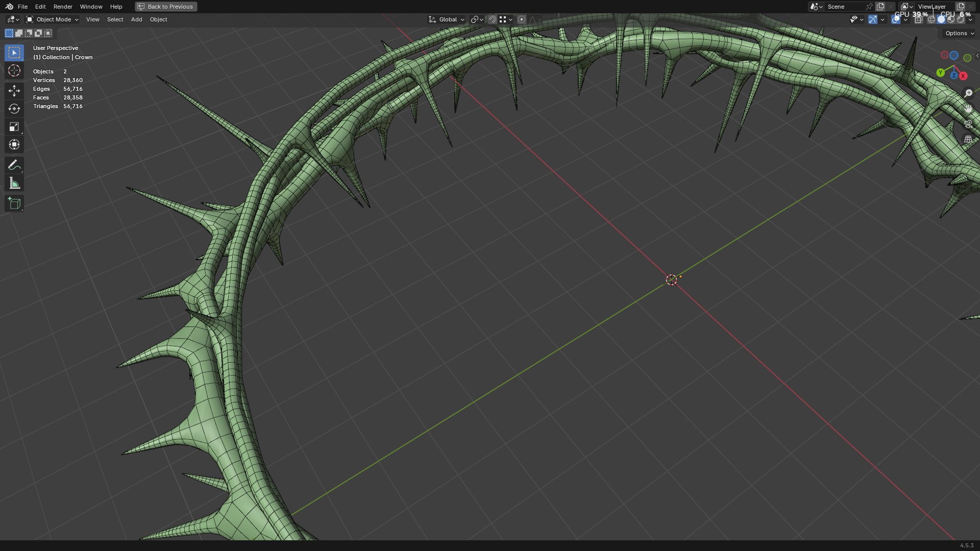Open the gizmo options dropdown arrow
The height and width of the screenshot is (551, 980).
(x=883, y=19)
